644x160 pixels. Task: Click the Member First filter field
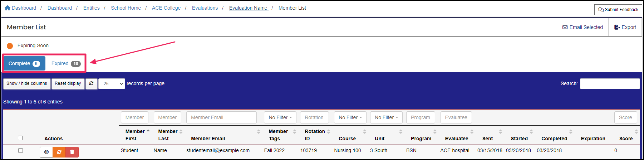(135, 117)
